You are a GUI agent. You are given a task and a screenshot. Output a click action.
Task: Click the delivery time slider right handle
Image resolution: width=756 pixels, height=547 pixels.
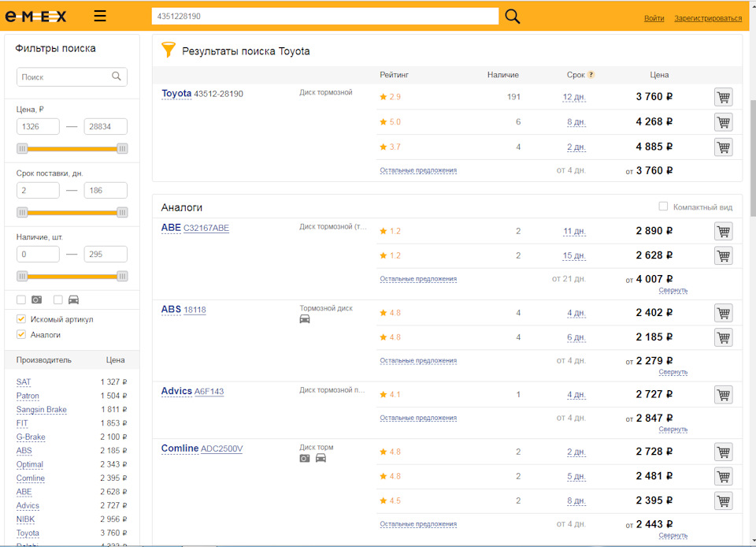(x=122, y=212)
